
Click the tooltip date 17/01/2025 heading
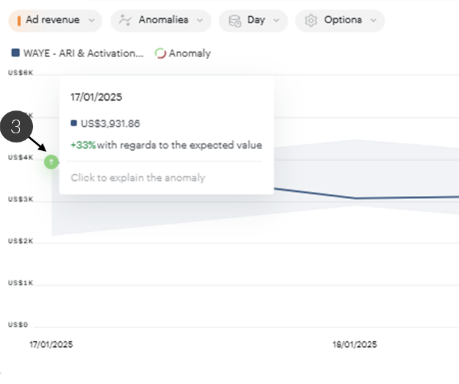(96, 97)
